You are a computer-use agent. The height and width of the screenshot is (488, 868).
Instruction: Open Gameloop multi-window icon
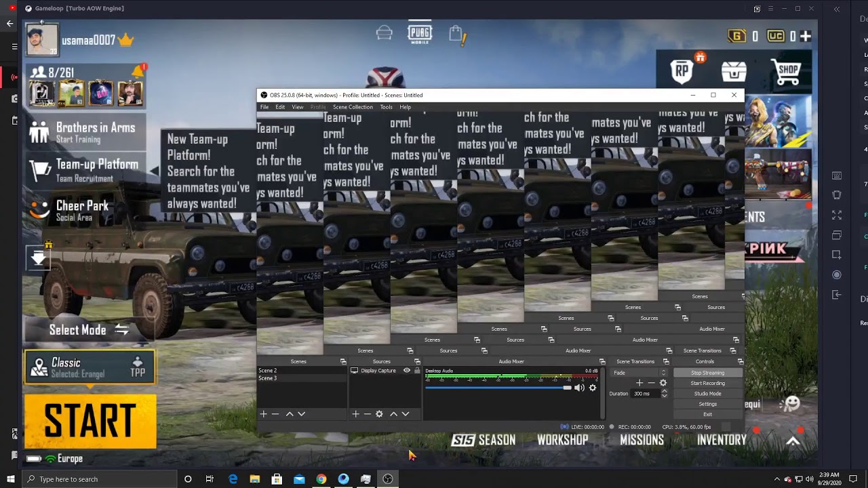(837, 235)
